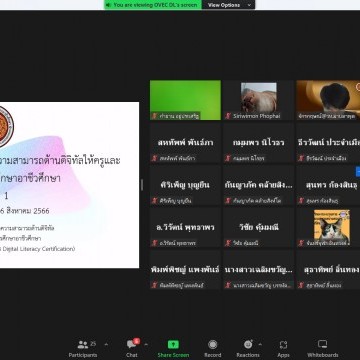This screenshot has width=360, height=360.
Task: Open the Chat panel
Action: [x=132, y=349]
